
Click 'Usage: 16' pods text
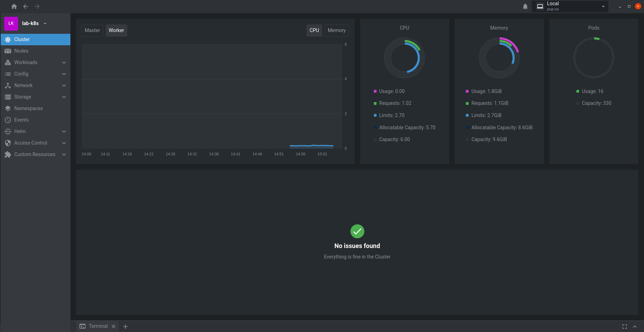point(592,91)
